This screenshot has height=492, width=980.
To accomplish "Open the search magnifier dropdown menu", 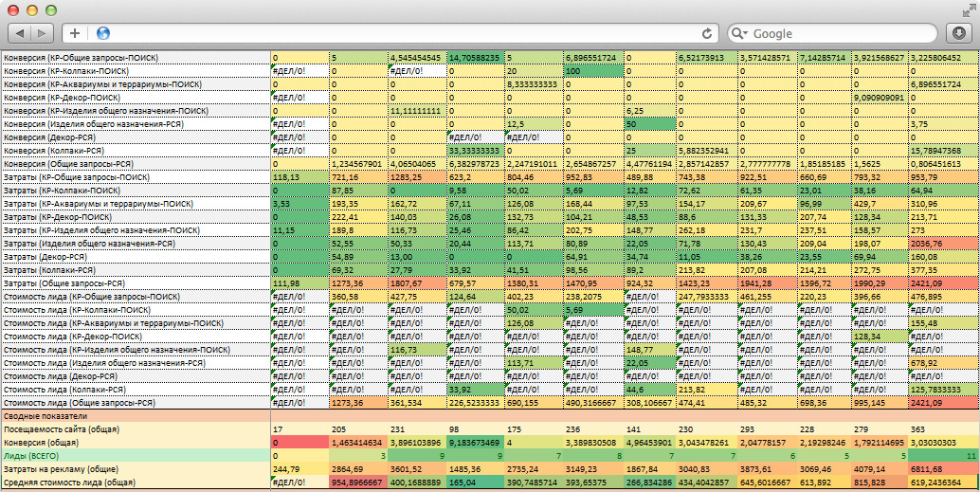I will click(743, 33).
